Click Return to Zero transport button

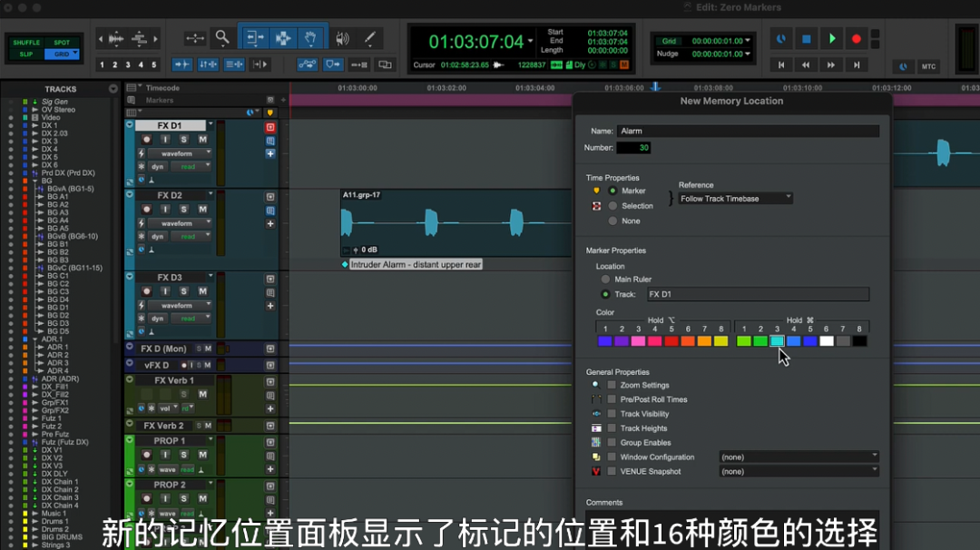tap(780, 65)
